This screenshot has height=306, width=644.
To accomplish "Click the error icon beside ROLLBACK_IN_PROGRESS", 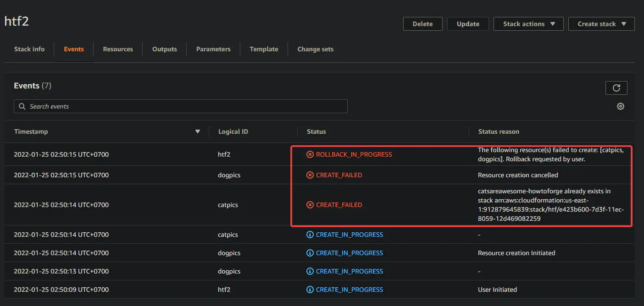I will [310, 154].
